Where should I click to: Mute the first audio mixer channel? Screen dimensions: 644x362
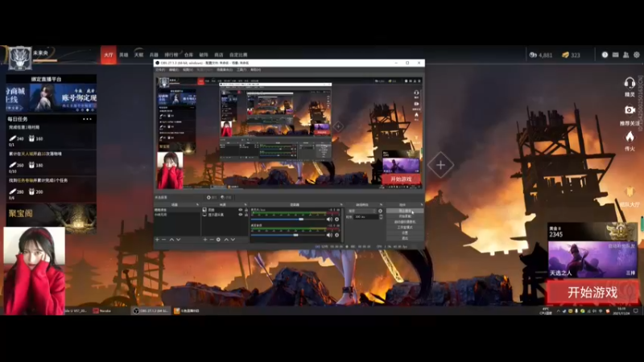[329, 220]
